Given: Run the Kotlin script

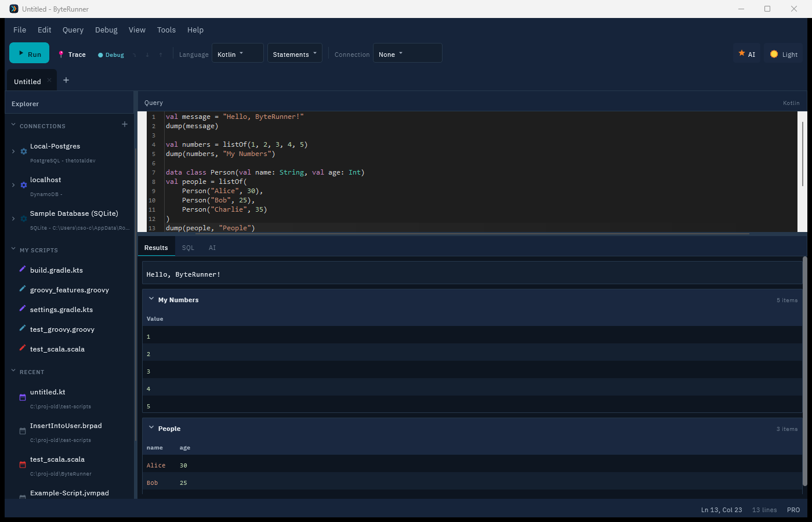Looking at the screenshot, I should 29,53.
